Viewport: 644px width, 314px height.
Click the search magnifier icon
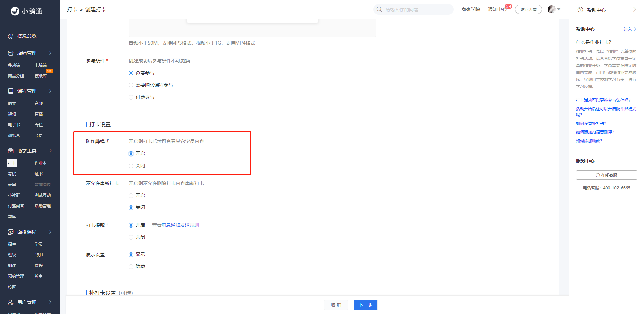pos(379,9)
